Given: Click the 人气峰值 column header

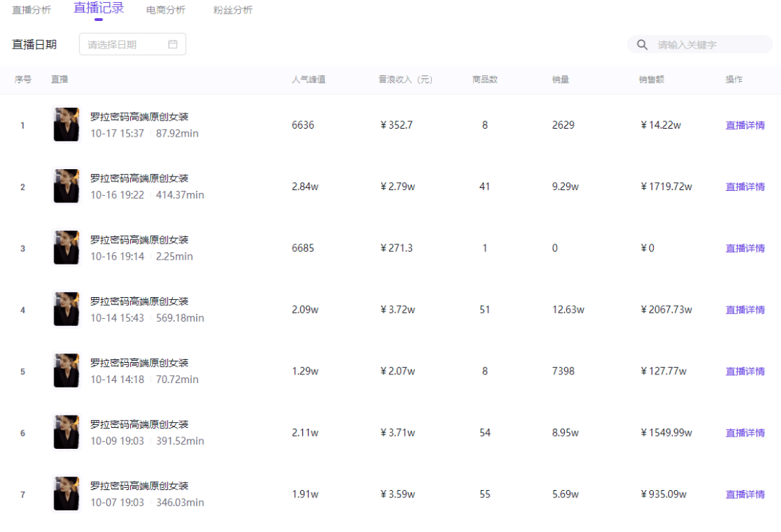Looking at the screenshot, I should (308, 80).
